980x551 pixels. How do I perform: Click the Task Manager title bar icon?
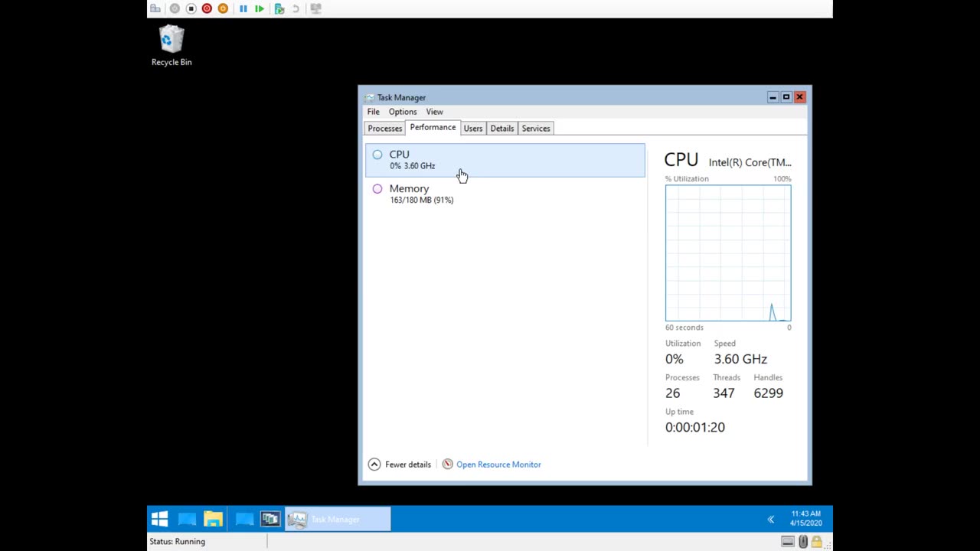[370, 97]
